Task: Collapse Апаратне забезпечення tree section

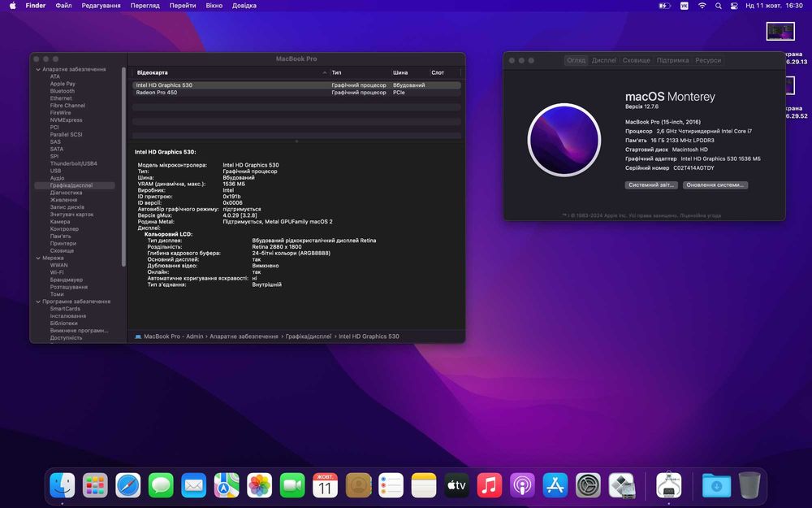Action: point(38,69)
